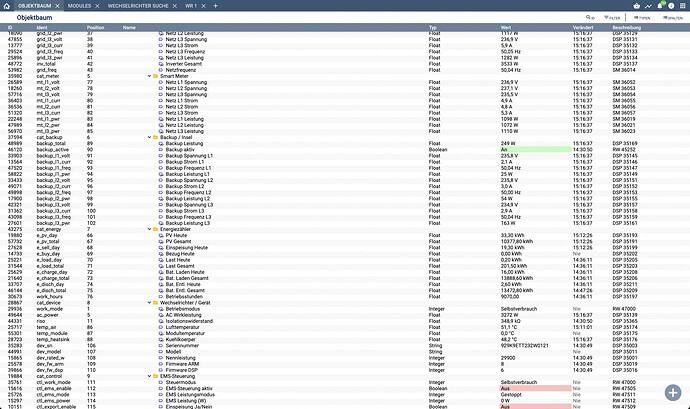Open the activity graph icon
The height and width of the screenshot is (409, 690).
pos(648,6)
